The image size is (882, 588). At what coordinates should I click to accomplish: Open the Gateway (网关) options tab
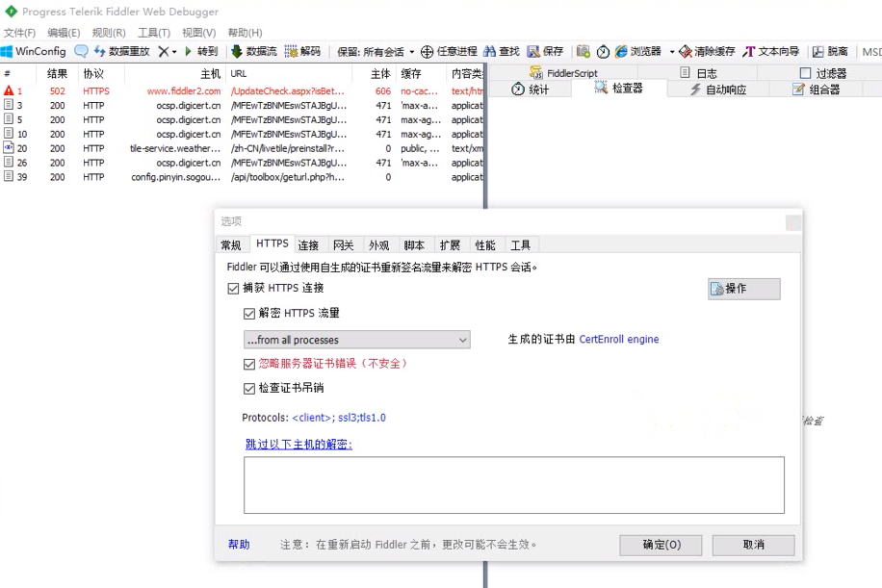coord(343,245)
